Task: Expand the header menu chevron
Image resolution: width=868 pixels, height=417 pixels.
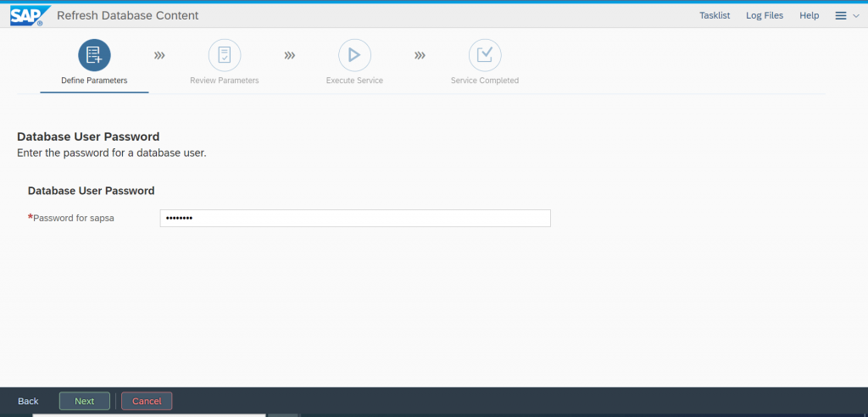Action: click(x=856, y=16)
